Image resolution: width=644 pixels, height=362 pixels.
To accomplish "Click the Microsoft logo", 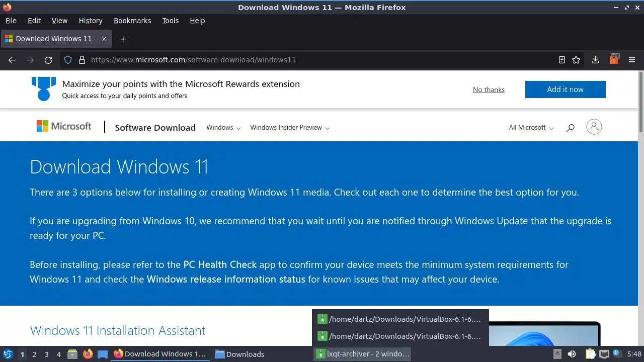I will [x=64, y=126].
